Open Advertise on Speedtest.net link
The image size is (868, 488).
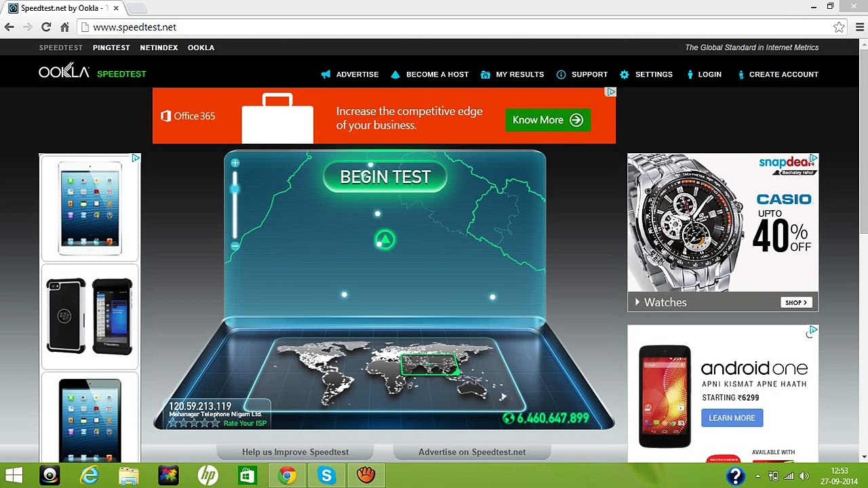472,452
